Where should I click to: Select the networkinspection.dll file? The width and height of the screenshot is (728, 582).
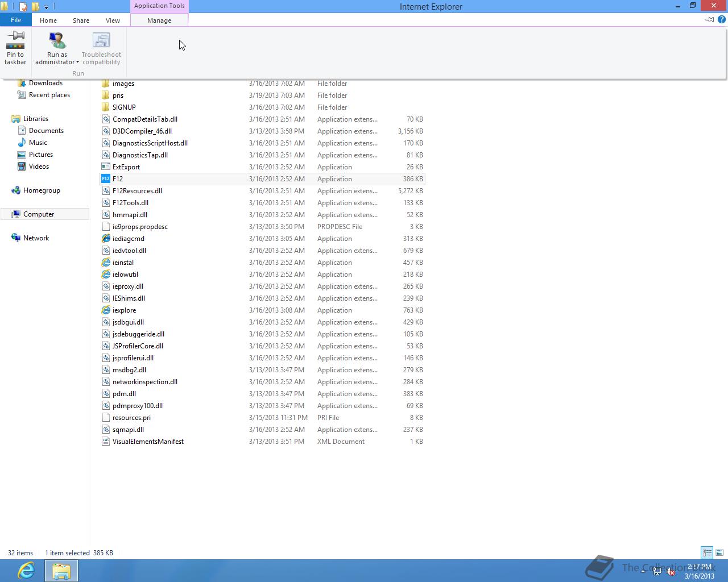262,382
